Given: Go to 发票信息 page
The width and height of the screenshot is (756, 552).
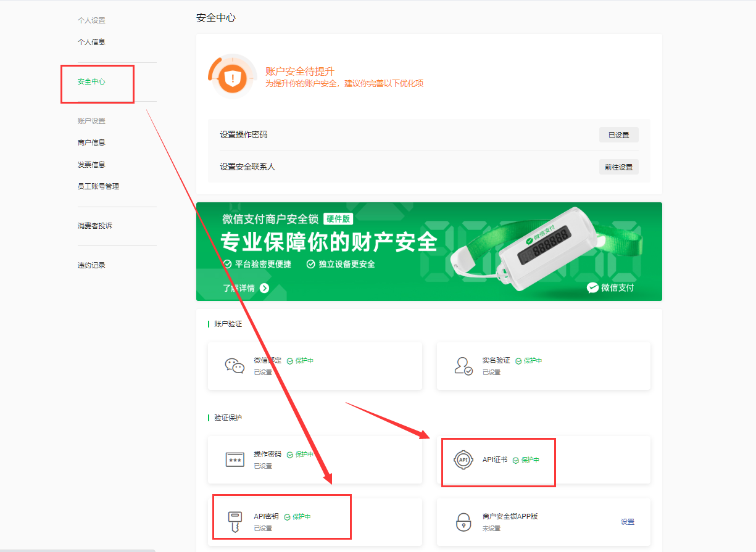Looking at the screenshot, I should (x=91, y=165).
